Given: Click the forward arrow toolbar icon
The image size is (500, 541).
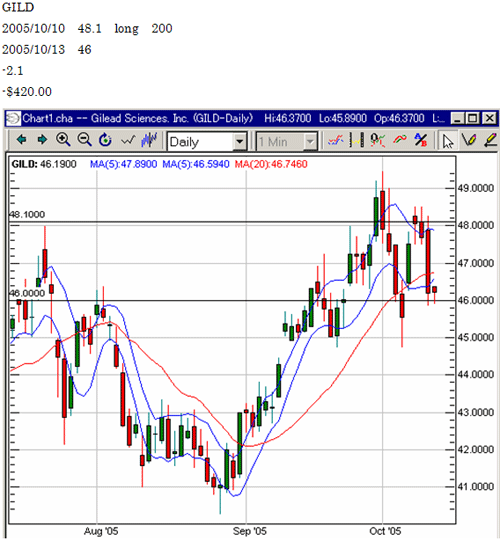Looking at the screenshot, I should (42, 140).
